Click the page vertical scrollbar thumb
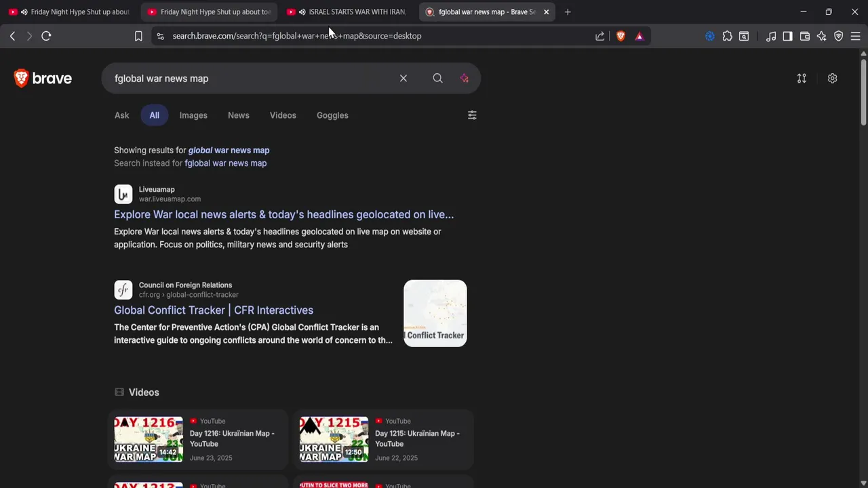Image resolution: width=868 pixels, height=488 pixels. click(x=863, y=93)
